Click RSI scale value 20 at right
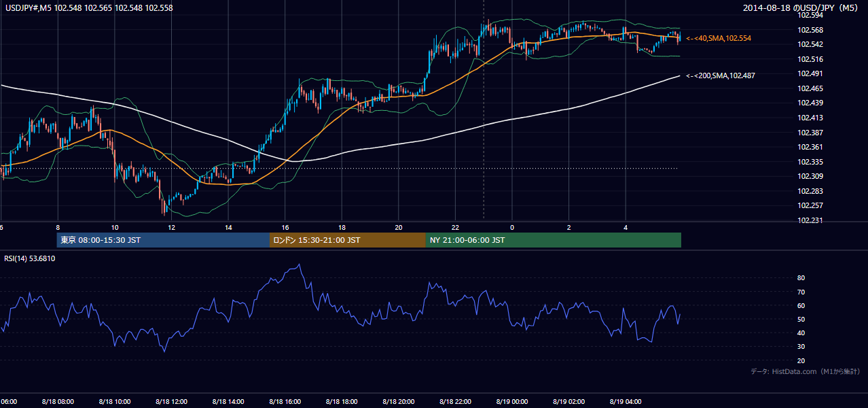 click(801, 360)
